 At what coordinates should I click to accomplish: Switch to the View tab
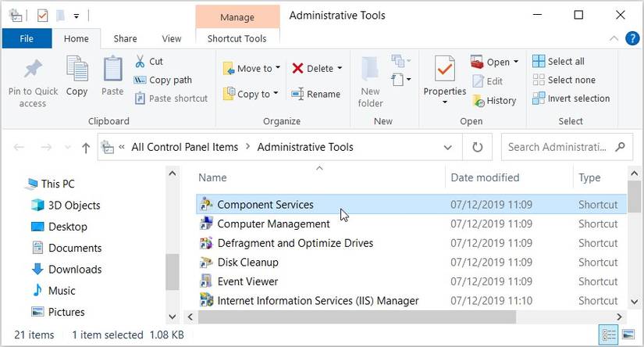click(172, 38)
